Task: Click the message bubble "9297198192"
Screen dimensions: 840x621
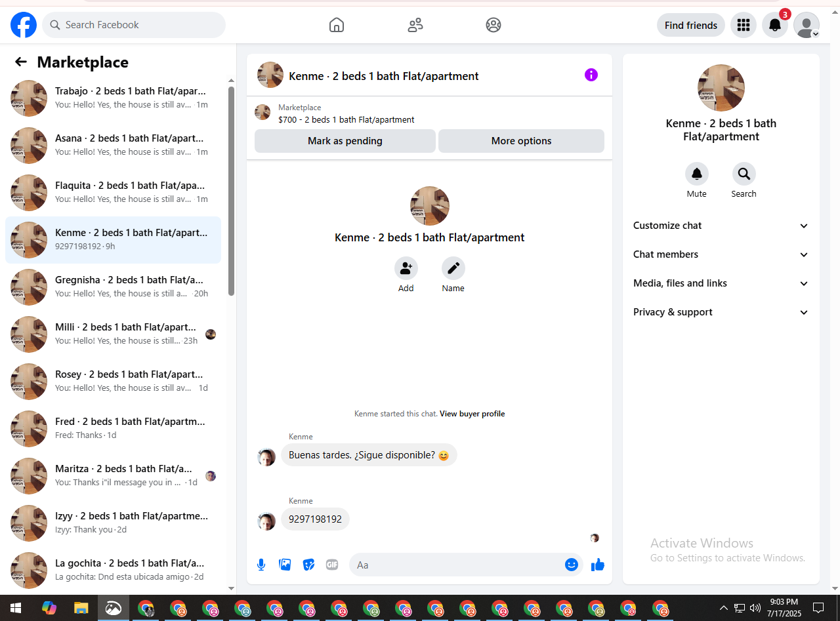Action: point(315,519)
